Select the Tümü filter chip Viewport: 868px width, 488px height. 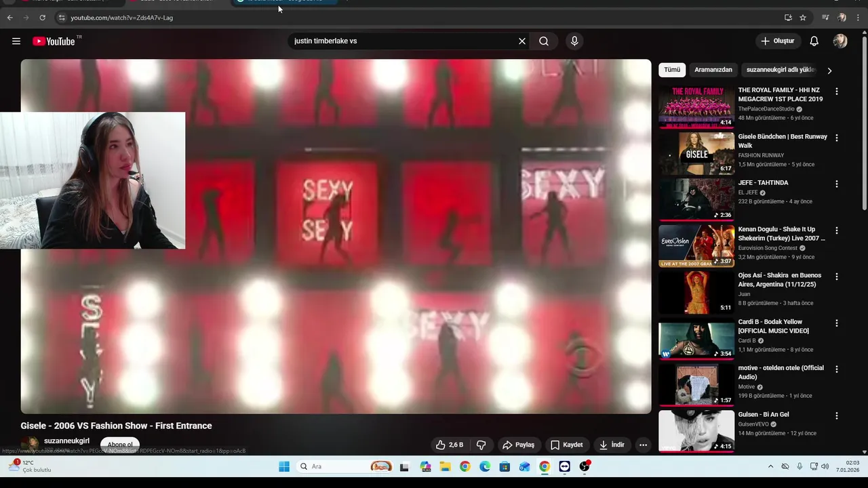[672, 70]
